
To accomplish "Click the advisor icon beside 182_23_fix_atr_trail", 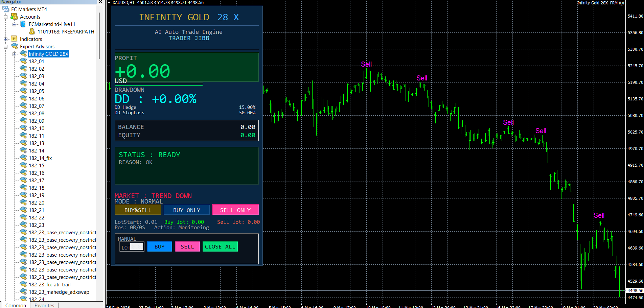I will coord(23,284).
